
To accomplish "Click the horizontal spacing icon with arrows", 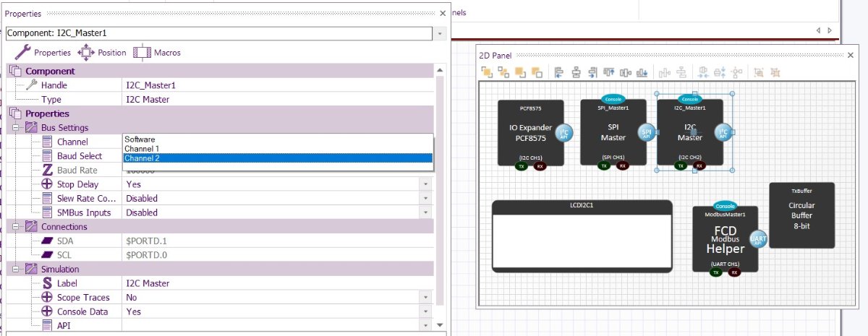I will [x=704, y=72].
